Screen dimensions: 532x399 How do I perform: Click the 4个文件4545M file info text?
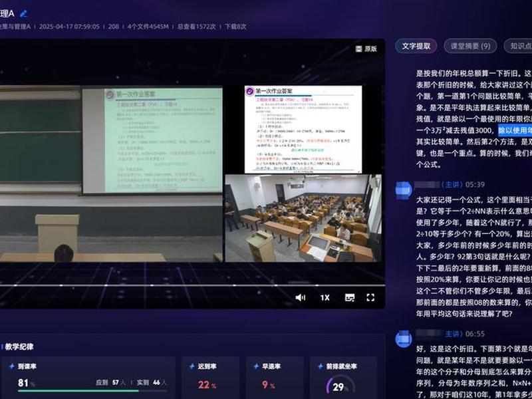tap(148, 27)
